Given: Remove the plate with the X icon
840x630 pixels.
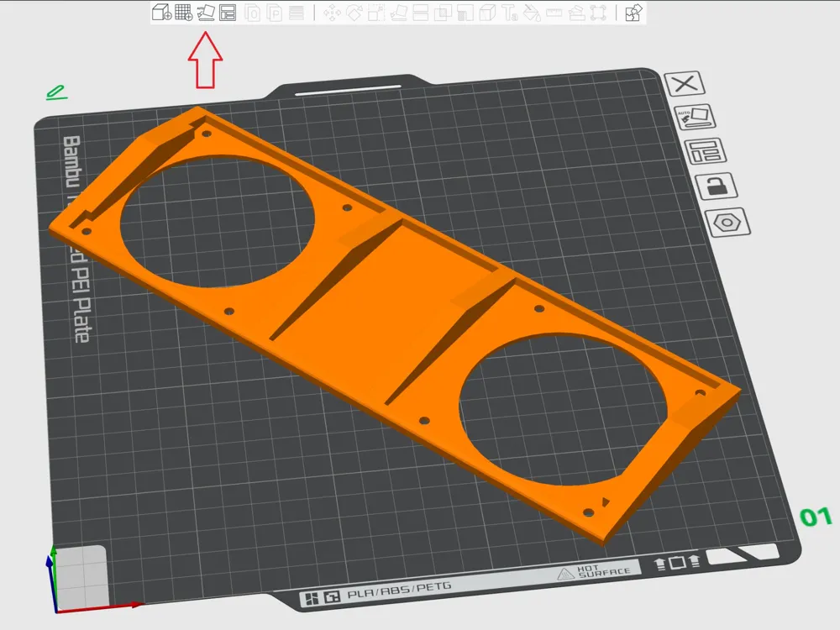Looking at the screenshot, I should 685,83.
